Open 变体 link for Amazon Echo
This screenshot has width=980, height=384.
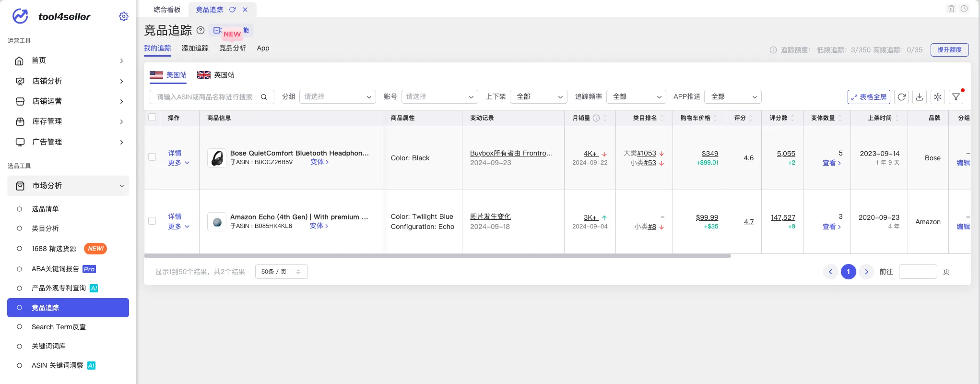(x=319, y=226)
